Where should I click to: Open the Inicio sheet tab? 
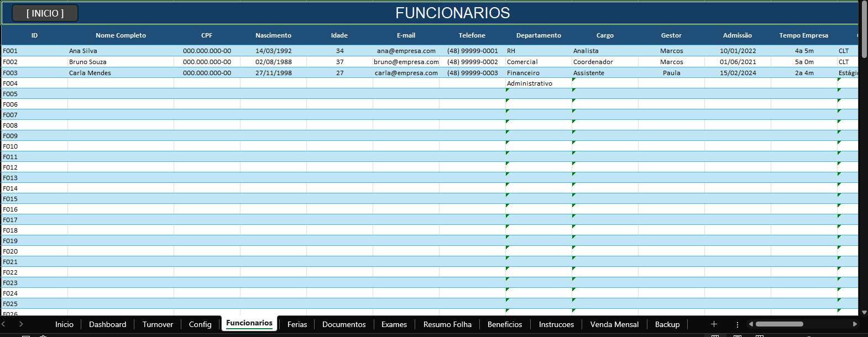pyautogui.click(x=64, y=324)
